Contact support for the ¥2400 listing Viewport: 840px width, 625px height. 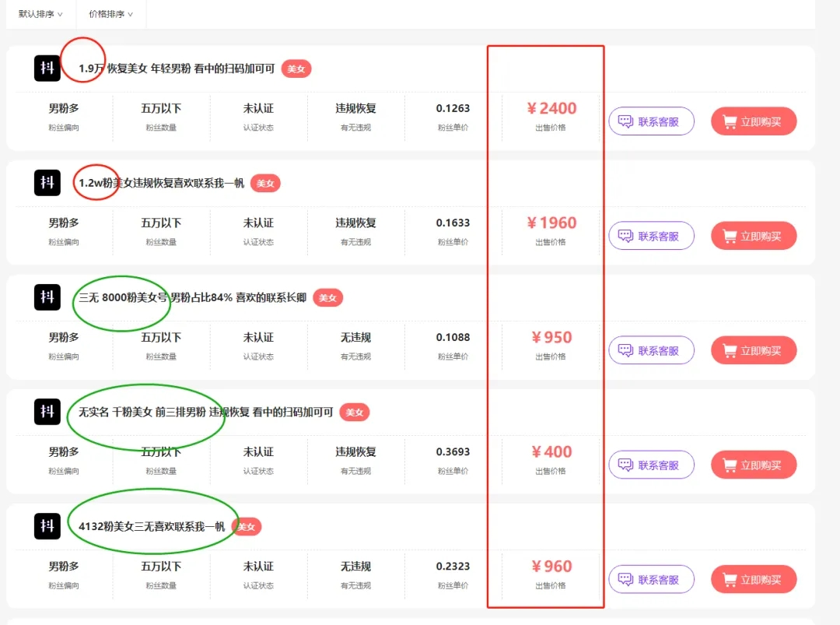[x=652, y=121]
